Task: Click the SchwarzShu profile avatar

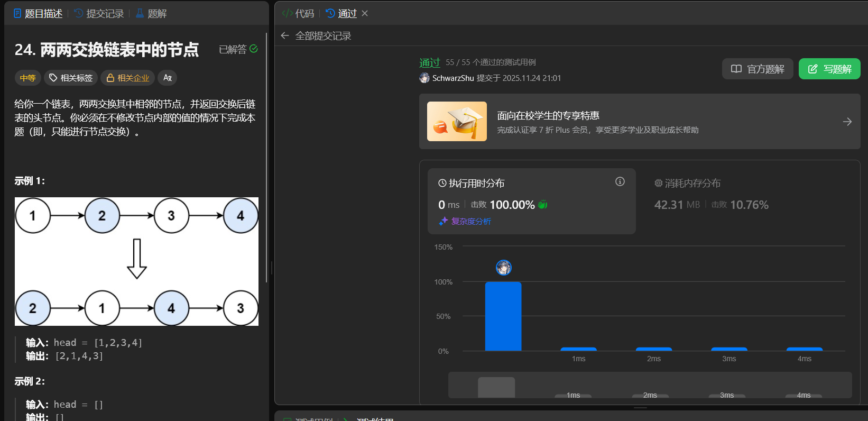Action: point(424,78)
